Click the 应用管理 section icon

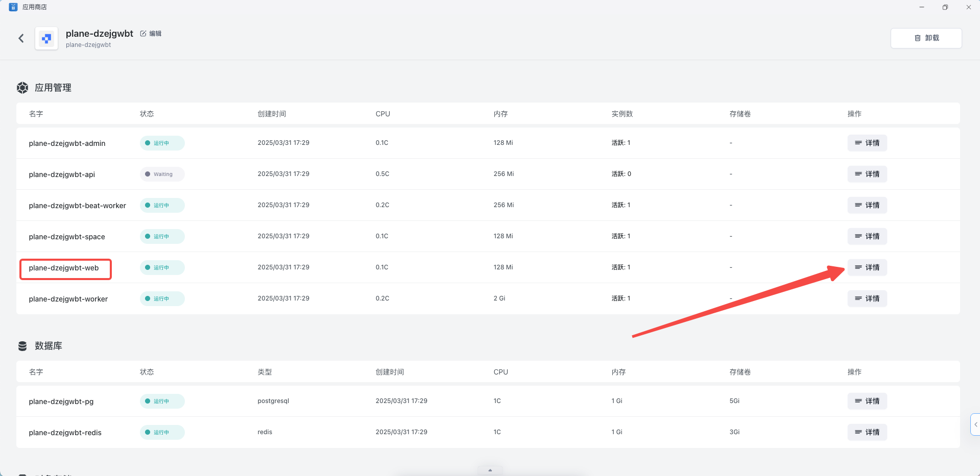(22, 88)
